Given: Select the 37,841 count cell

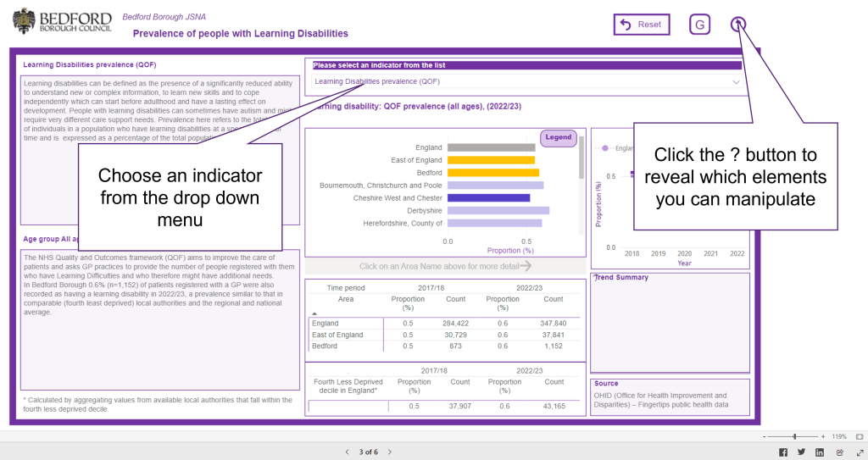Looking at the screenshot, I should click(553, 335).
